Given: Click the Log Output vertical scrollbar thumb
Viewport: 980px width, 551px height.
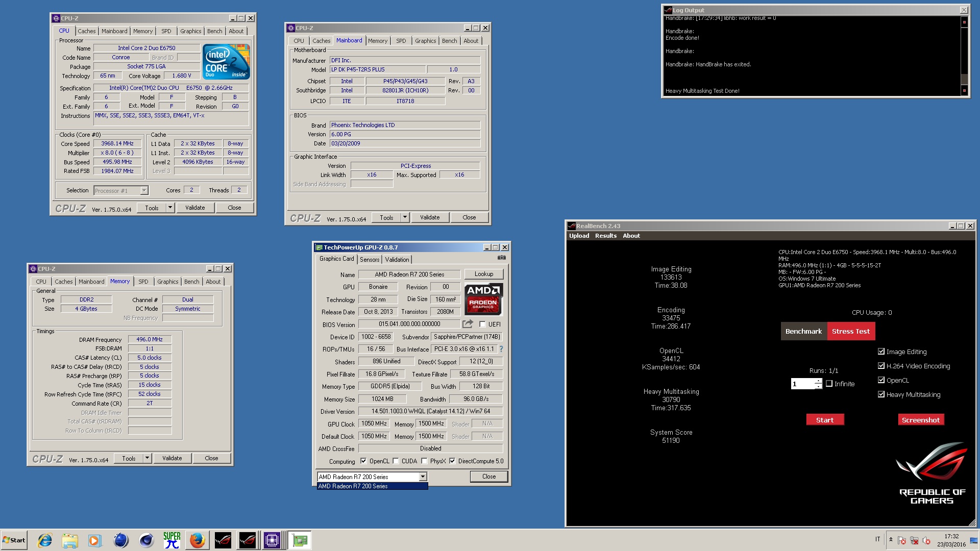Looking at the screenshot, I should tap(964, 79).
